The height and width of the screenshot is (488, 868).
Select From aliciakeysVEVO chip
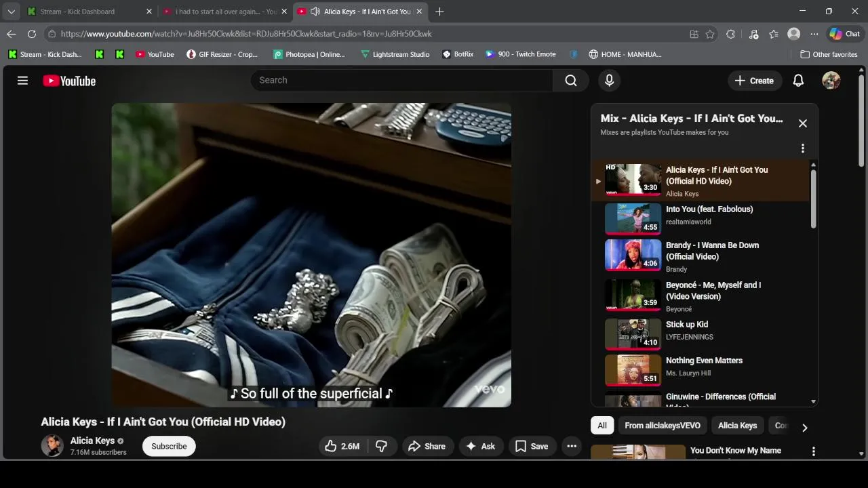(x=663, y=426)
